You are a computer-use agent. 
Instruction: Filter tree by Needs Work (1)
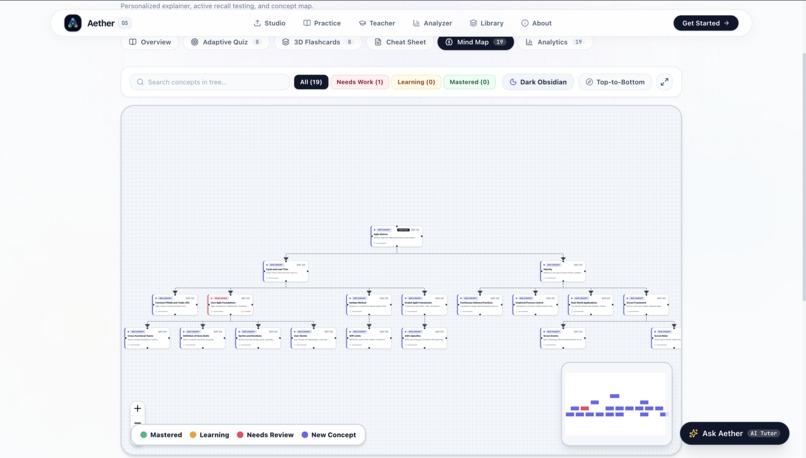pos(360,82)
